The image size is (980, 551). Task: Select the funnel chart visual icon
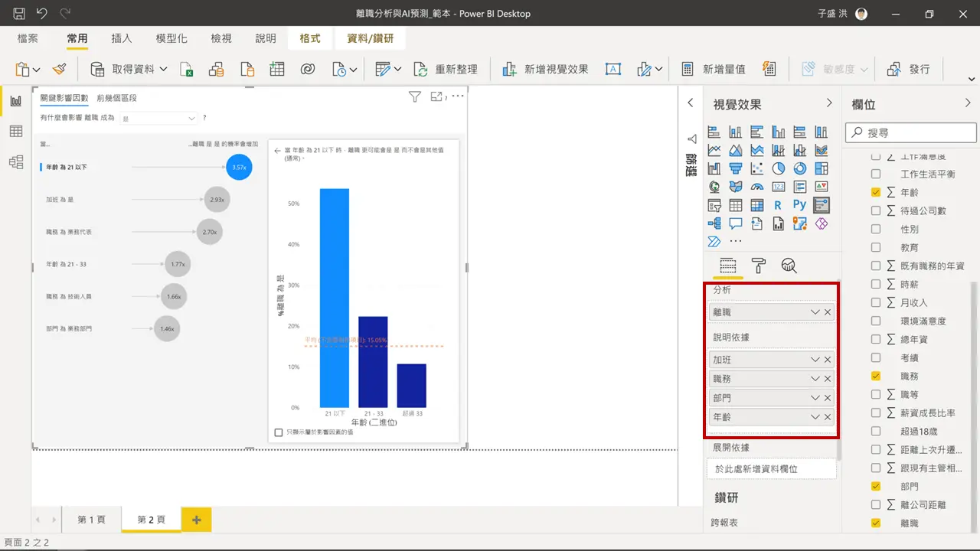coord(736,168)
